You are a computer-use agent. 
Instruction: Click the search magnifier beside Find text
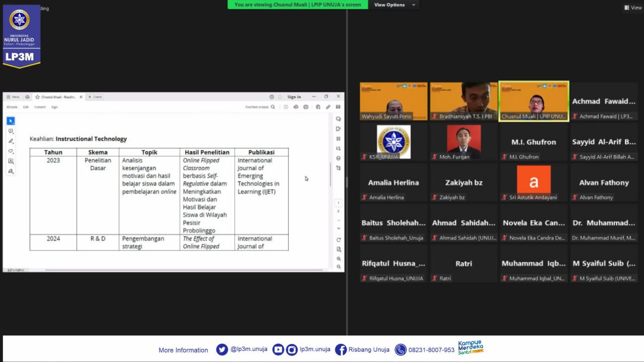[273, 107]
